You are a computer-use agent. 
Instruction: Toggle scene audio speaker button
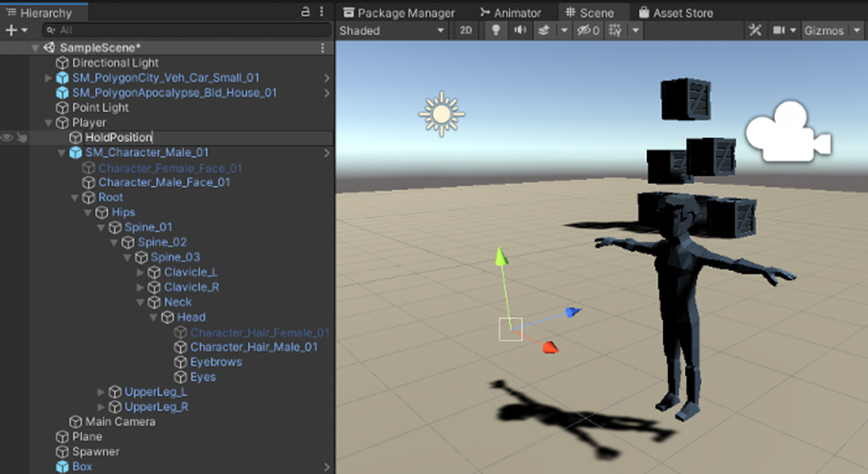(520, 30)
